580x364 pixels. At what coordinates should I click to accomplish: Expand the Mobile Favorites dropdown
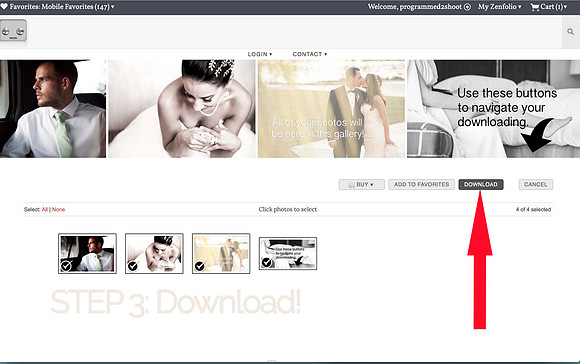click(x=112, y=7)
